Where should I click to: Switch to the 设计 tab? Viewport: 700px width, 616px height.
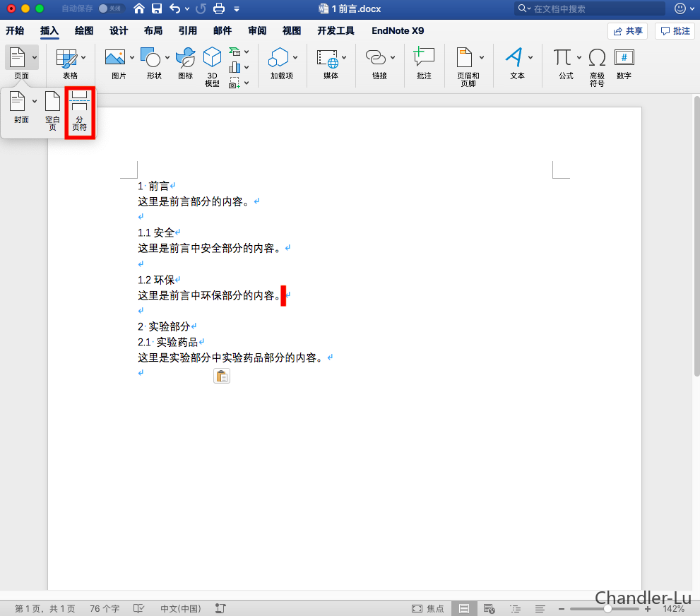119,31
